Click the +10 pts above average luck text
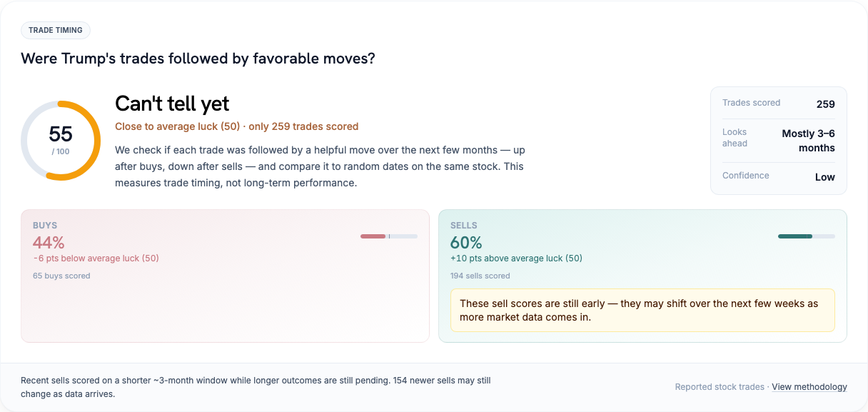The width and height of the screenshot is (868, 412). click(x=516, y=258)
